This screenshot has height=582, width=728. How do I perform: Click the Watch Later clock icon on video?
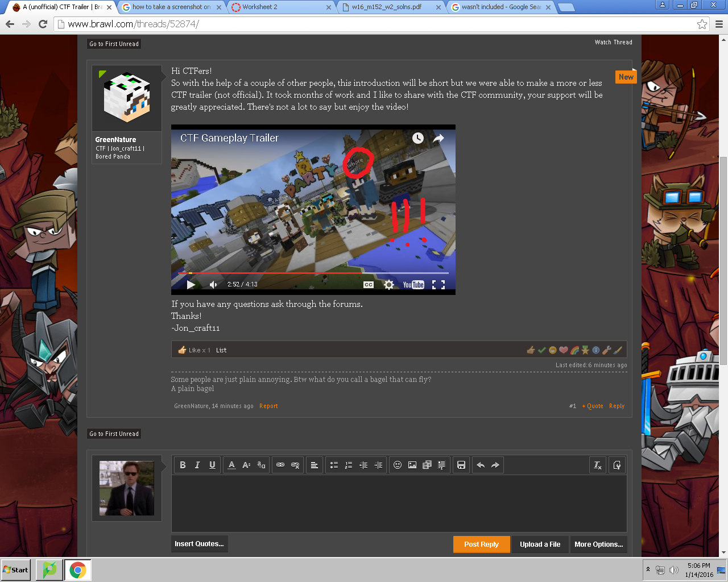click(x=418, y=138)
